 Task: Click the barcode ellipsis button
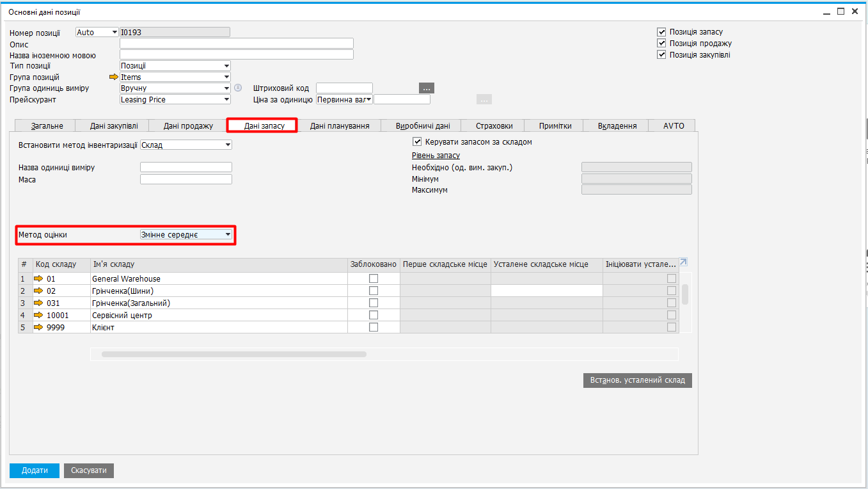(x=427, y=88)
